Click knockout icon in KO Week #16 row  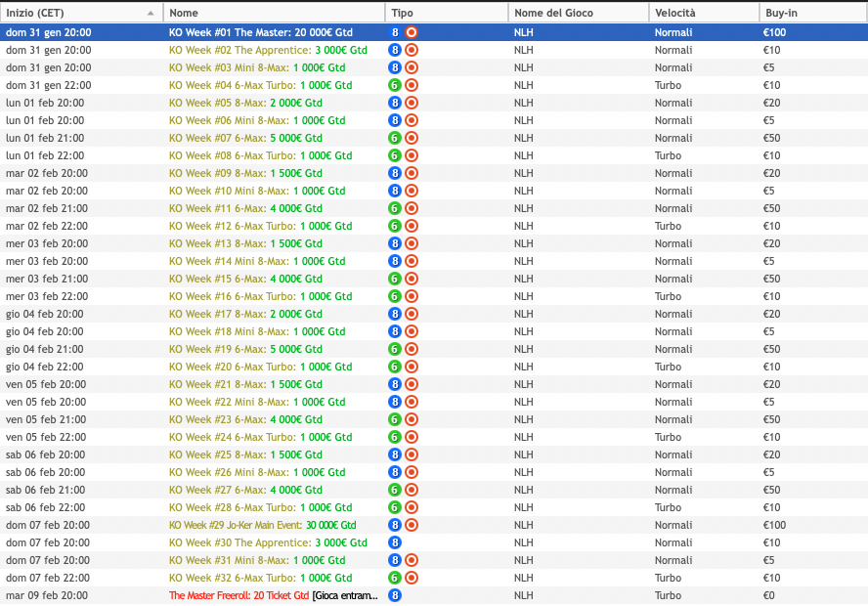[412, 296]
